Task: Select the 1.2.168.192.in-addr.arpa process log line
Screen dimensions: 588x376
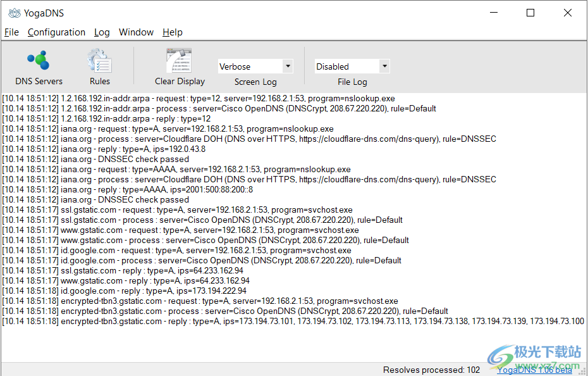Action: 219,108
